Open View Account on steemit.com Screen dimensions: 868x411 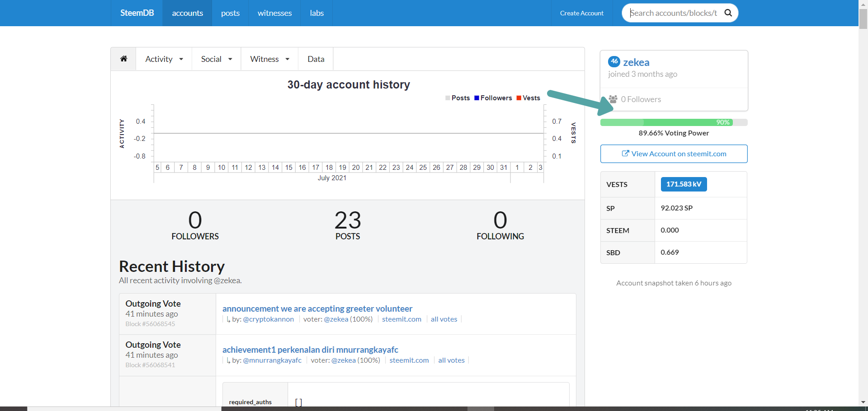[x=674, y=154]
